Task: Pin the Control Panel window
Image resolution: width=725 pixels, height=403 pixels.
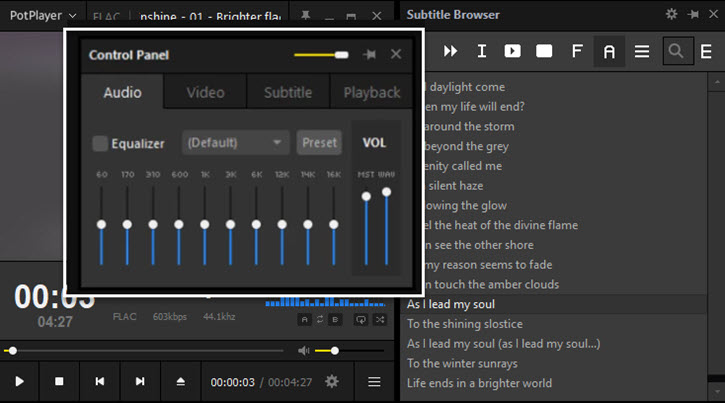Action: [370, 55]
